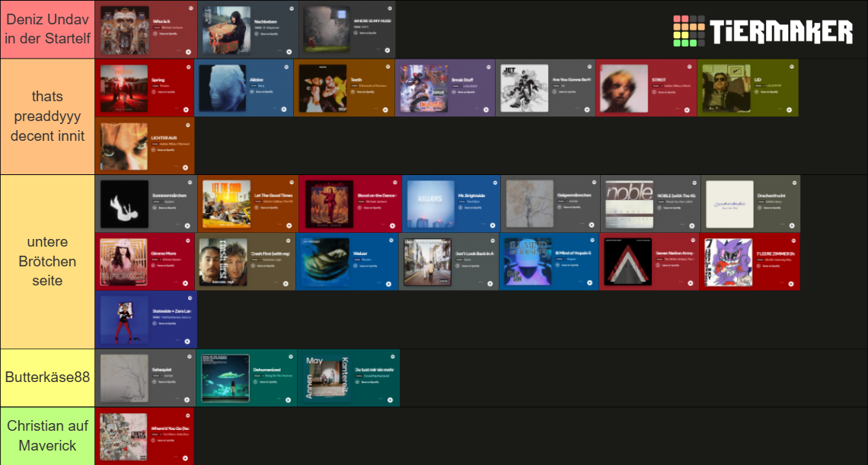Click the Sahaquiel song title

[161, 369]
